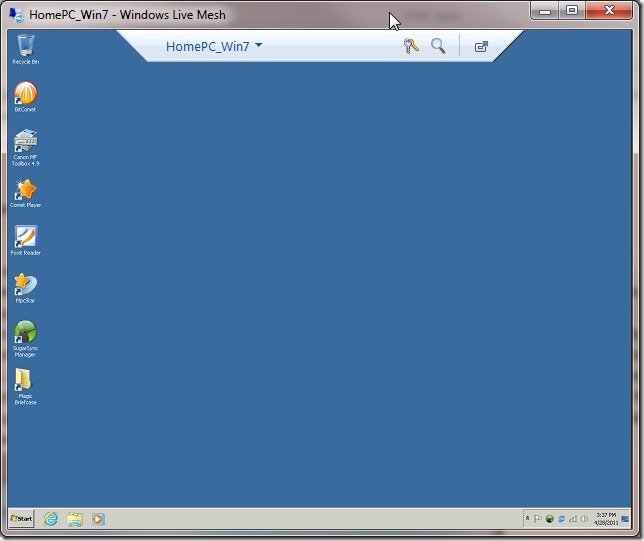Click the Windows Live Mesh title bar icon
644x541 pixels.
pyautogui.click(x=16, y=14)
